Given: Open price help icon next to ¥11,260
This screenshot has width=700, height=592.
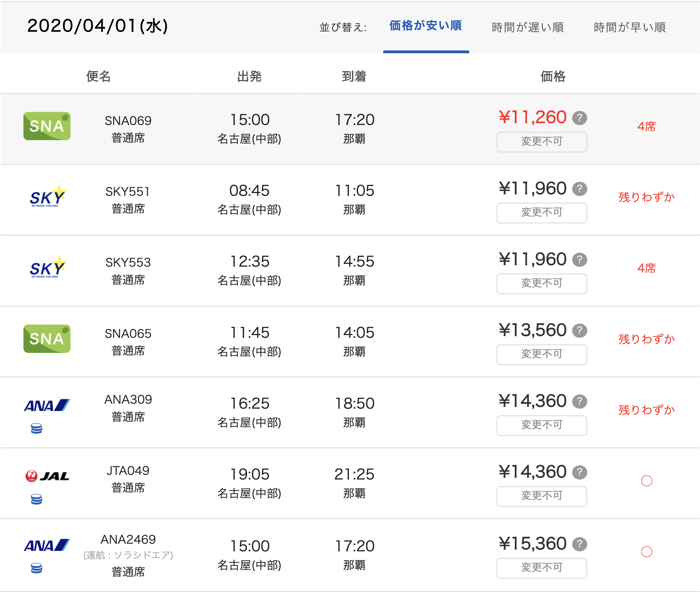Looking at the screenshot, I should 579,118.
